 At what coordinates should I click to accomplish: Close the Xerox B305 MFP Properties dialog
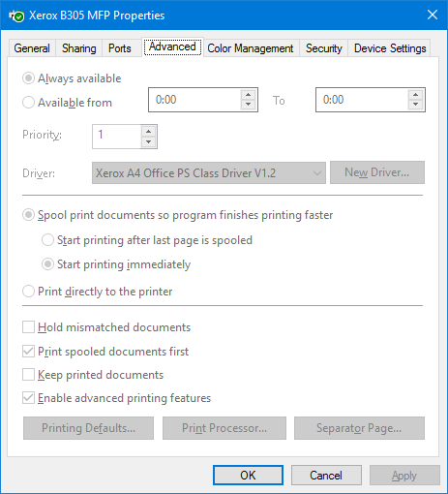(x=433, y=15)
